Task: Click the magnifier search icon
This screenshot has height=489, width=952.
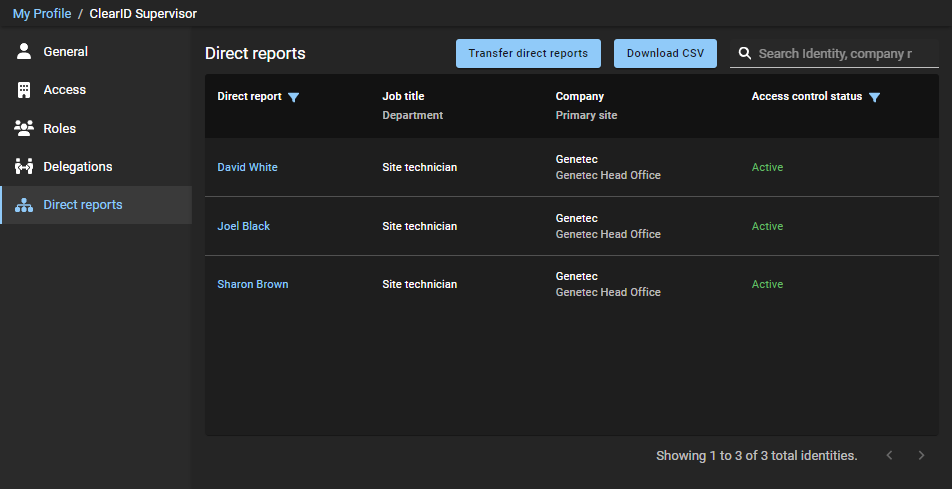Action: 745,54
